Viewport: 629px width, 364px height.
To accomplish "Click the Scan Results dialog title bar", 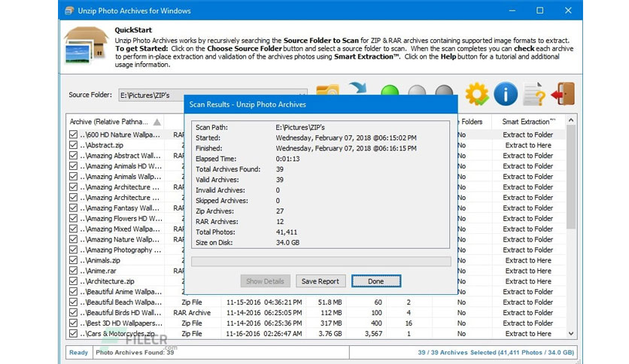I will point(321,105).
